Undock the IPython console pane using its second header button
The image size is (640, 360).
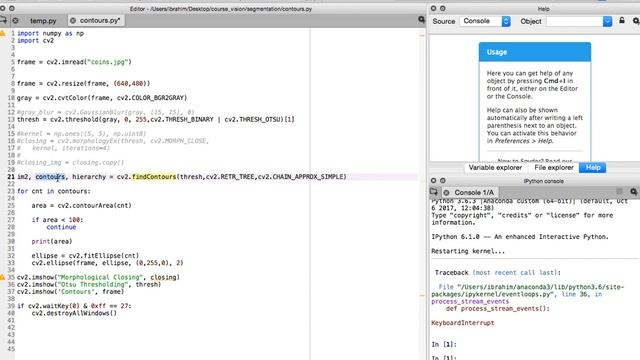tap(442, 180)
